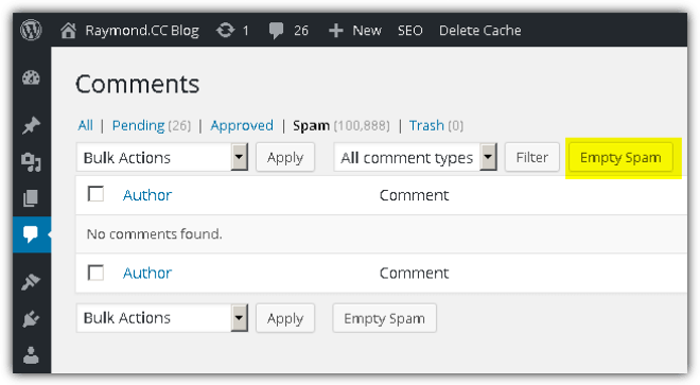Screen dimensions: 700x385
Task: Switch to the Trash comments filter
Action: (x=427, y=126)
